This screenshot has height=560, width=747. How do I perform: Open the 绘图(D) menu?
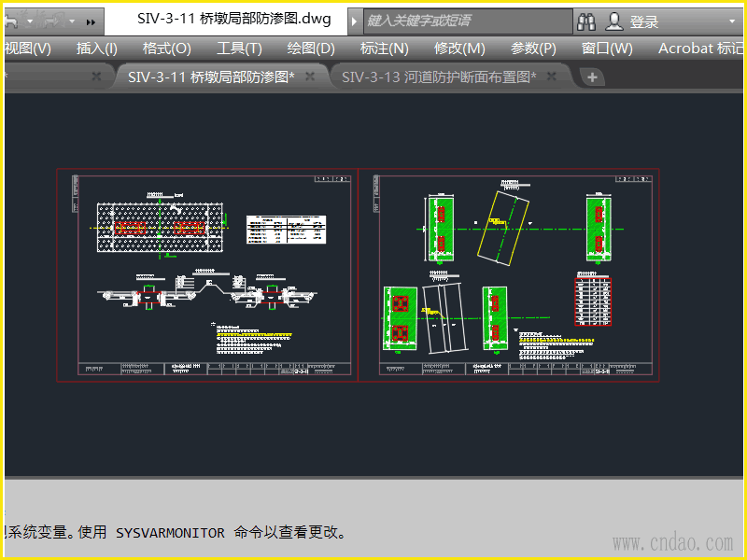[x=311, y=49]
